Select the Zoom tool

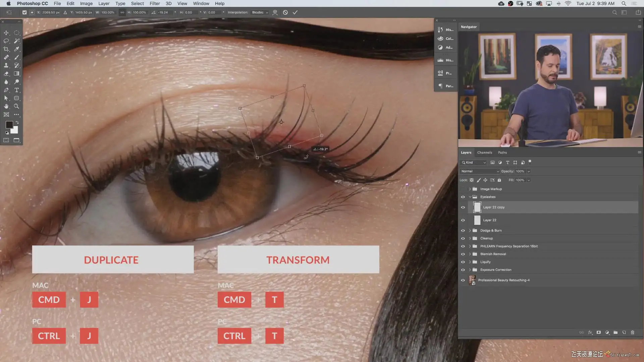coord(16,106)
